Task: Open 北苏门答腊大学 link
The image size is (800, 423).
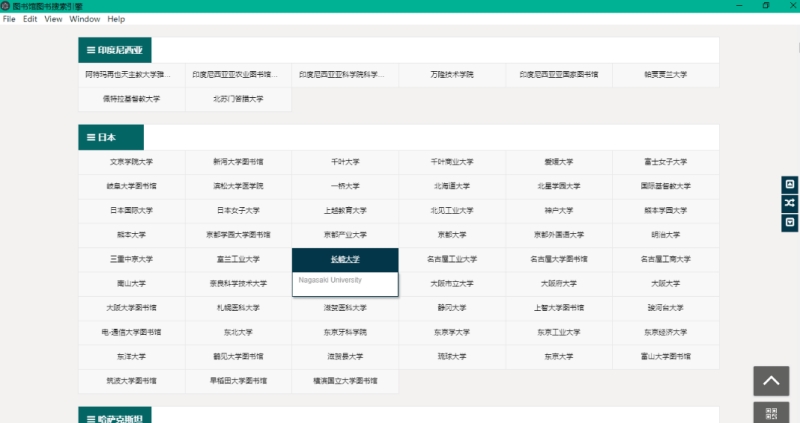Action: (x=238, y=99)
